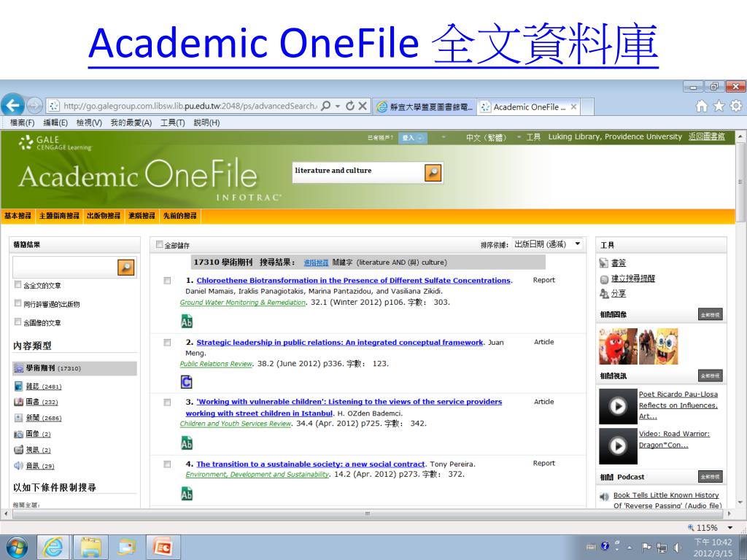Screen dimensions: 747x560
Task: Open the 檔案(F) menu
Action: coord(23,122)
